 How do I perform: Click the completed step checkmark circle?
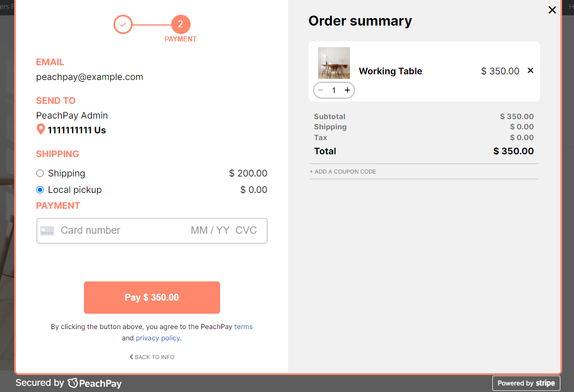point(123,24)
